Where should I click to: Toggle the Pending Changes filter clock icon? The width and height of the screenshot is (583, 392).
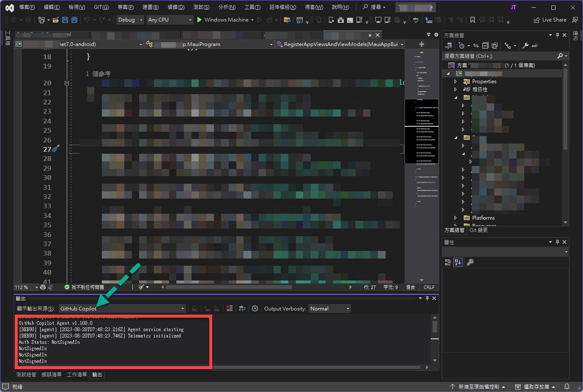pyautogui.click(x=463, y=45)
